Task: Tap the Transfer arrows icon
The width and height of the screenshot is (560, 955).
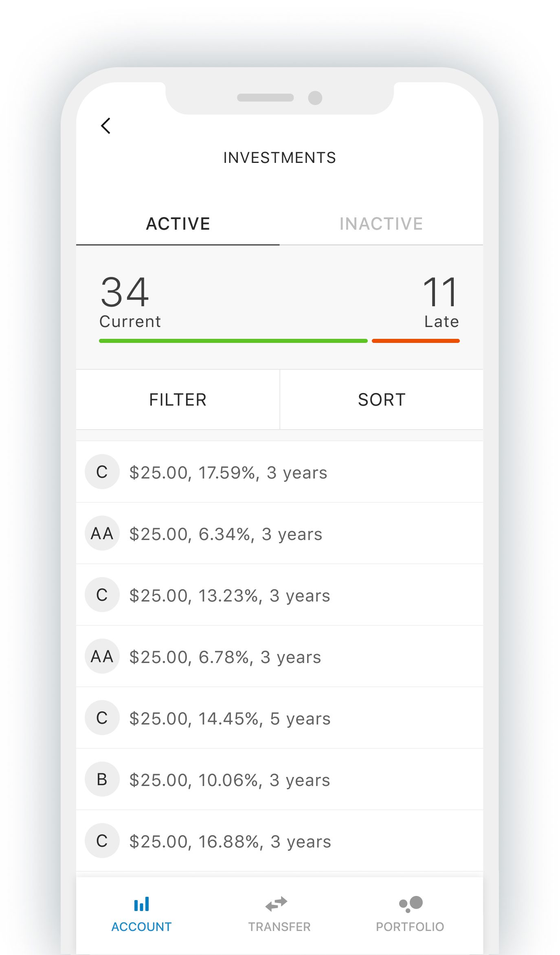Action: (277, 904)
